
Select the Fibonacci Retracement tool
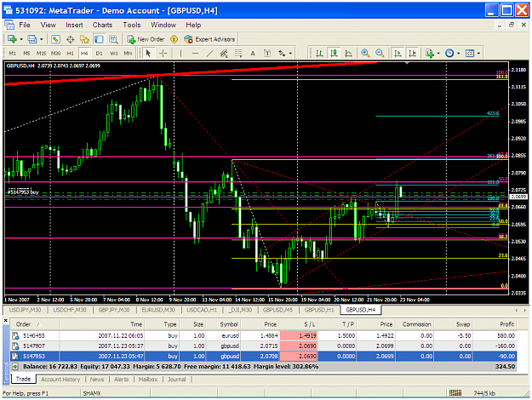238,54
